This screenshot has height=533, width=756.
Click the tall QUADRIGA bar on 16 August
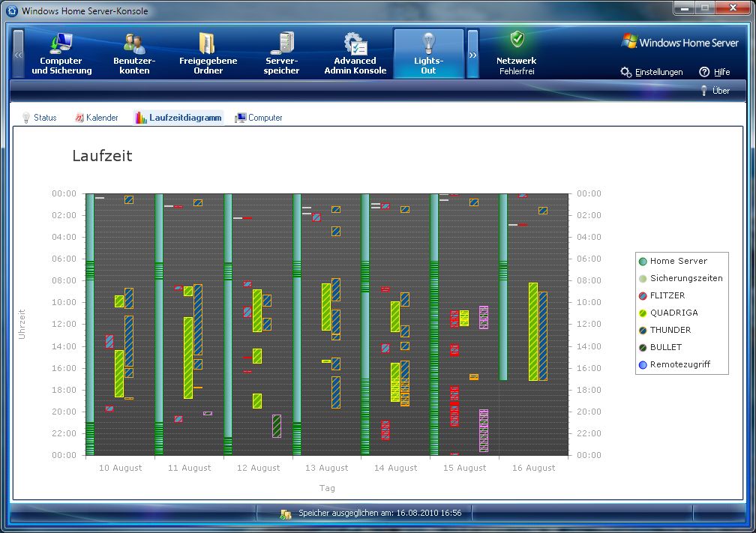533,331
